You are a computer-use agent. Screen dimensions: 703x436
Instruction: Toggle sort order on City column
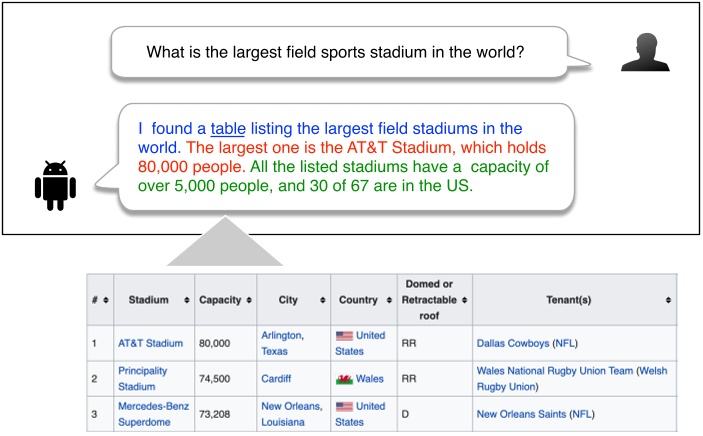321,299
